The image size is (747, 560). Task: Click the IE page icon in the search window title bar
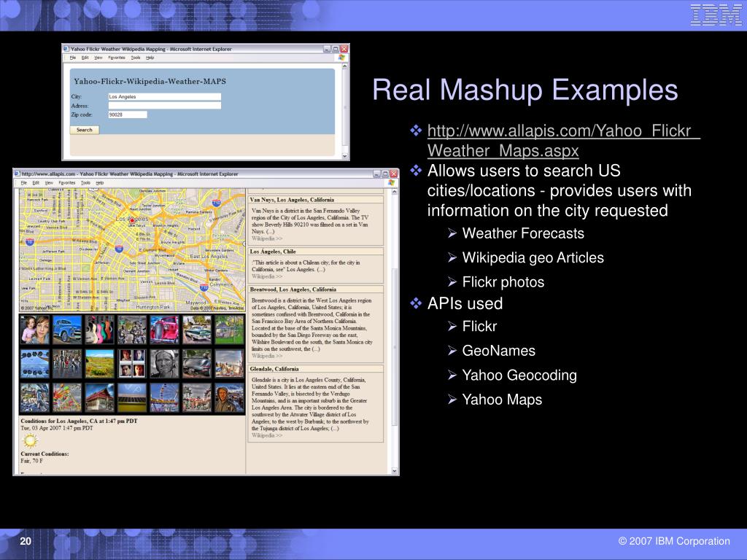66,49
